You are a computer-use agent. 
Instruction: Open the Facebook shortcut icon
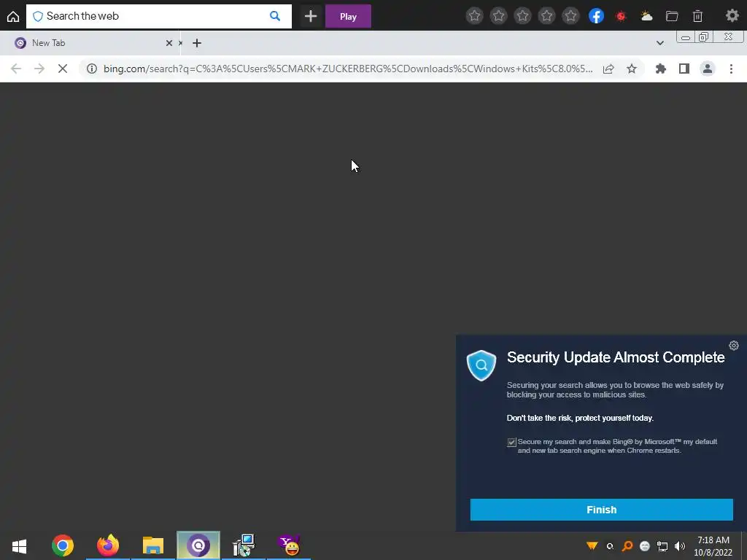[596, 16]
